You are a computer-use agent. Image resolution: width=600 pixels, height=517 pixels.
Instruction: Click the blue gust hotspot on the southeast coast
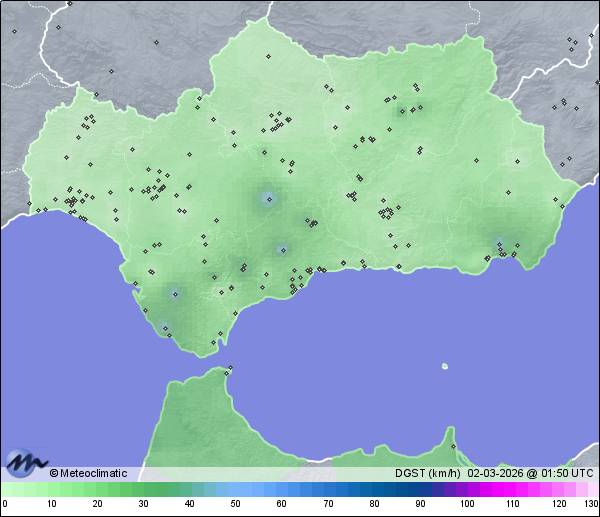point(500,243)
